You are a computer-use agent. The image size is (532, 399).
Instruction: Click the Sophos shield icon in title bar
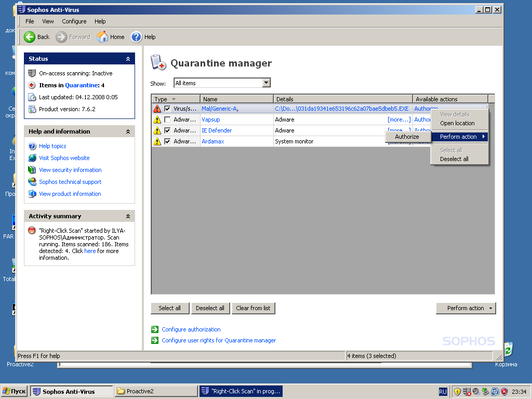click(x=22, y=9)
